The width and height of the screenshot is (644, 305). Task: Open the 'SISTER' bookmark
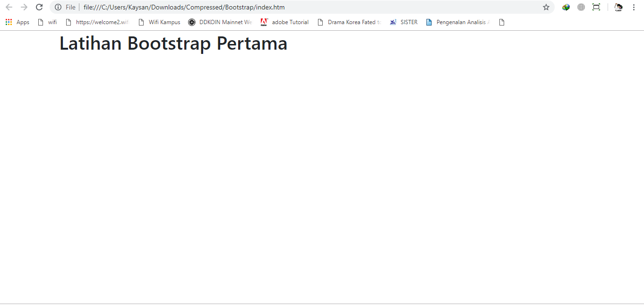[x=404, y=22]
